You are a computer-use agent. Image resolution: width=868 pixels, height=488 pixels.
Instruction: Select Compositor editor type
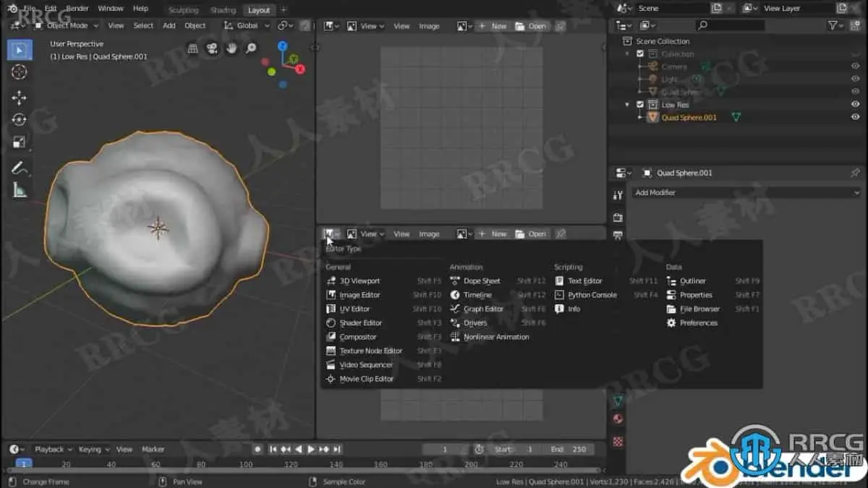click(x=358, y=337)
